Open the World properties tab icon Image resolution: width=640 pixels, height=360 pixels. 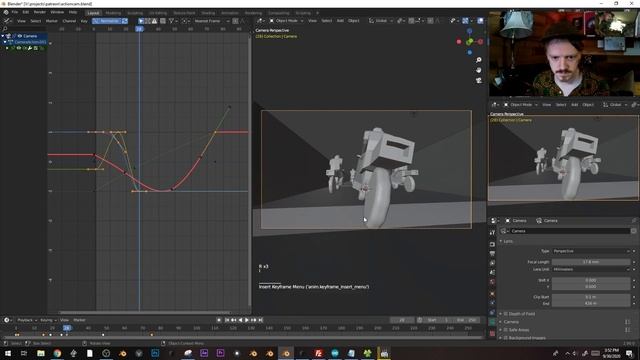coord(492,282)
